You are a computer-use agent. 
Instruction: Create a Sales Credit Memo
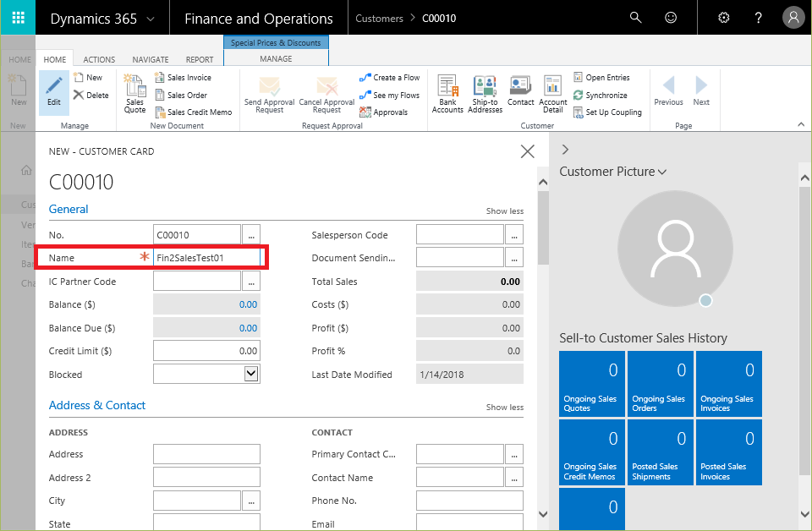pyautogui.click(x=193, y=112)
